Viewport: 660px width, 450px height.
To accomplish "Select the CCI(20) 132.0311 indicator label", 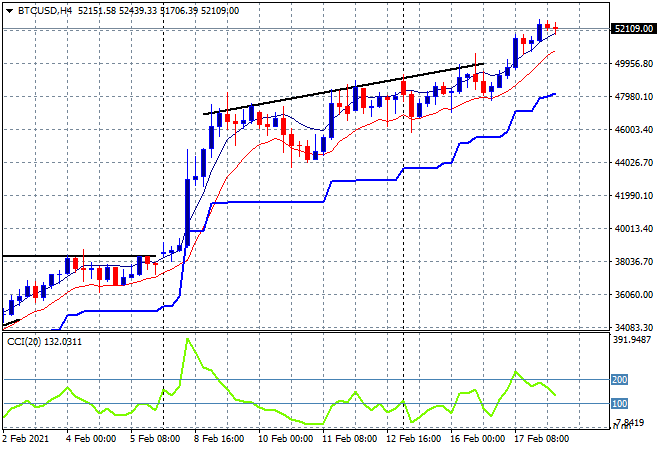I will click(44, 342).
